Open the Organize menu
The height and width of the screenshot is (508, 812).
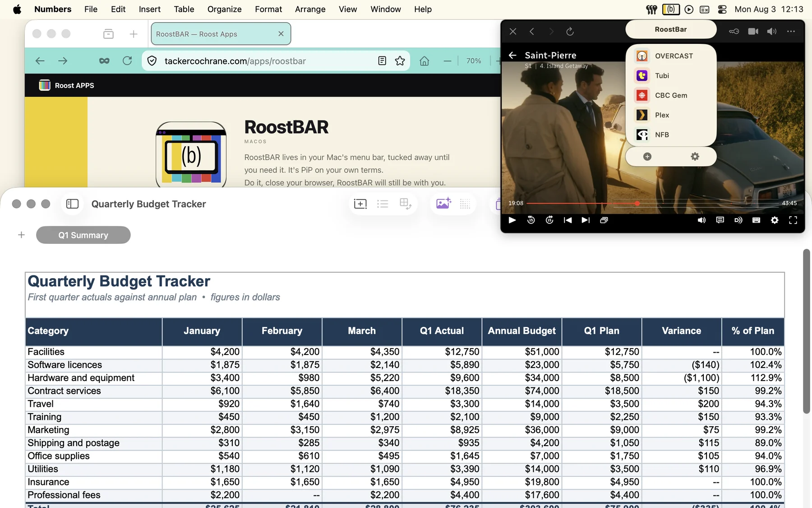(x=224, y=9)
